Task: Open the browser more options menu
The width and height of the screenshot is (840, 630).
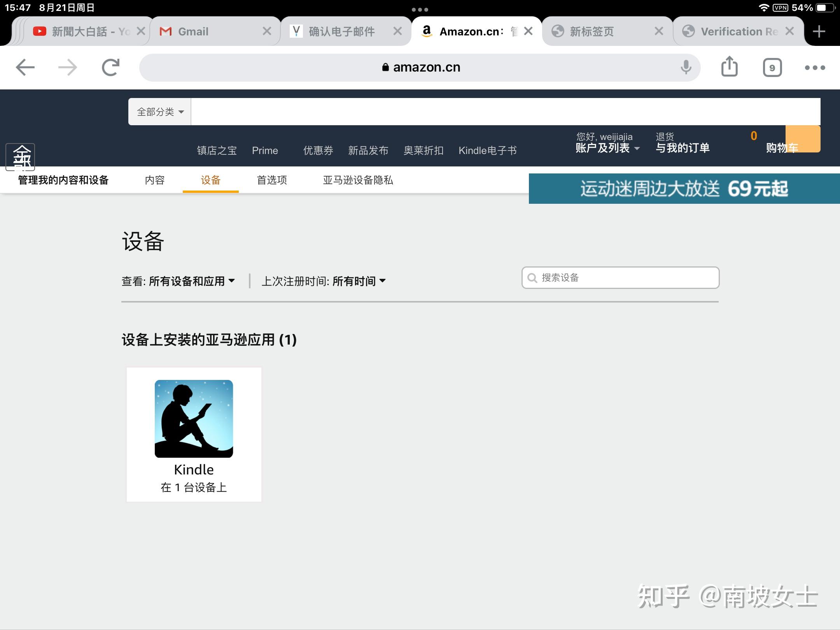Action: (815, 67)
